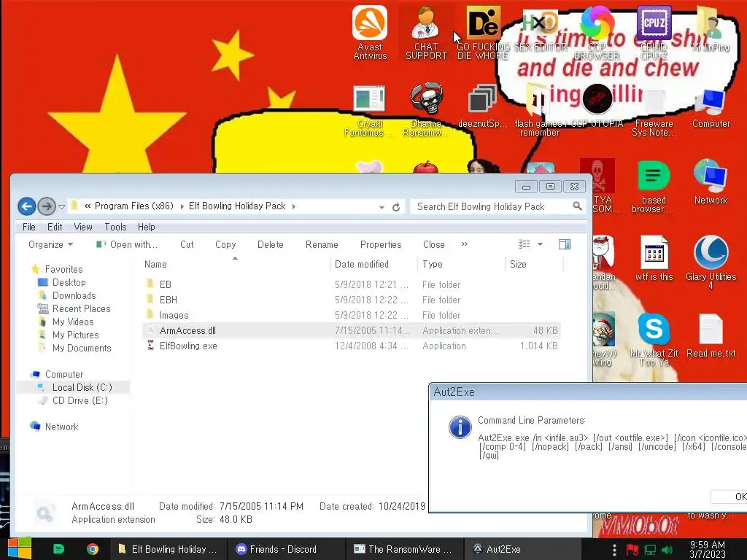Click the red flag tray icon
747x560 pixels.
632,550
